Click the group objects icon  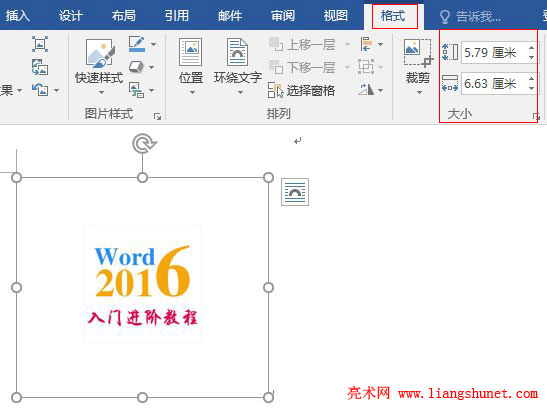(366, 67)
